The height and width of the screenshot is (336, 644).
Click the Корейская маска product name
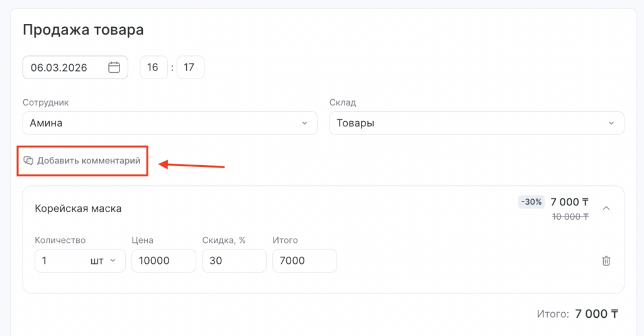79,209
